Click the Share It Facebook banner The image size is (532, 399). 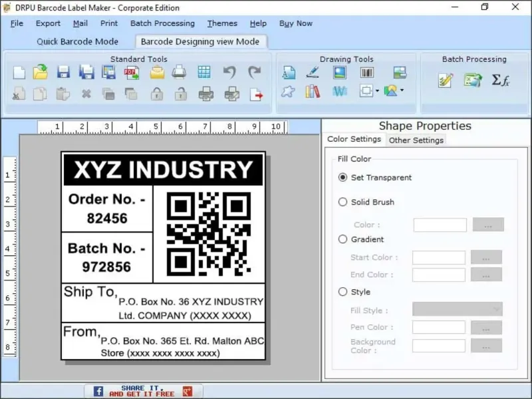(x=144, y=391)
